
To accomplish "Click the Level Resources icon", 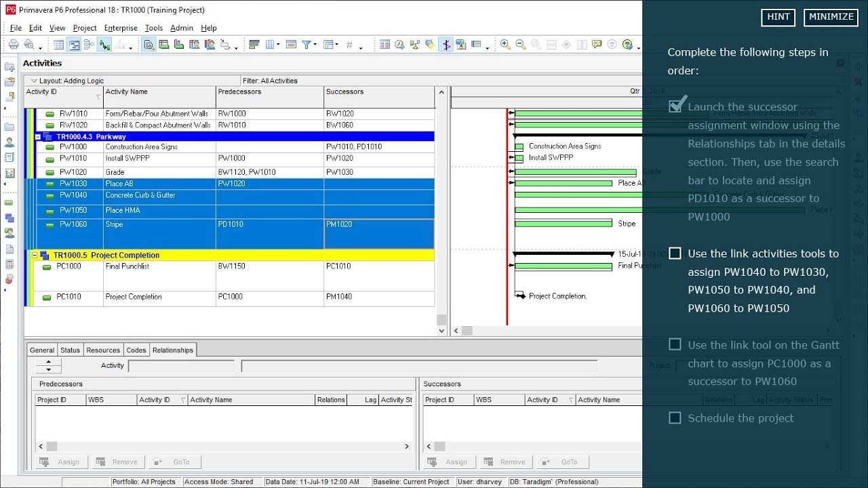I will 415,45.
